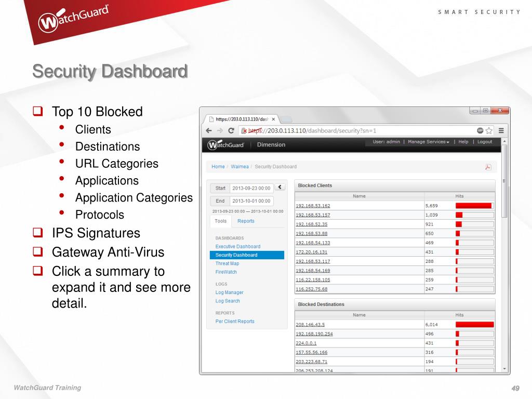Open blocked destination 157.55.56.166
The image size is (532, 399).
[312, 353]
